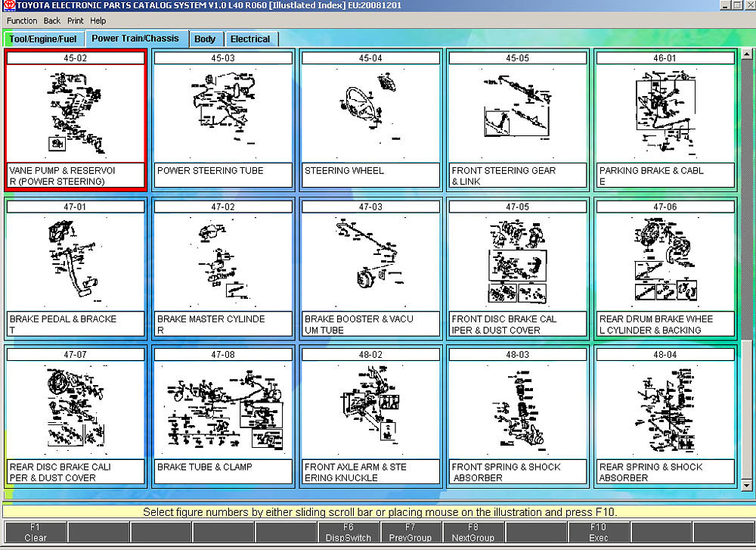Click the F8 NextGroup button
The image size is (756, 550).
tap(472, 533)
